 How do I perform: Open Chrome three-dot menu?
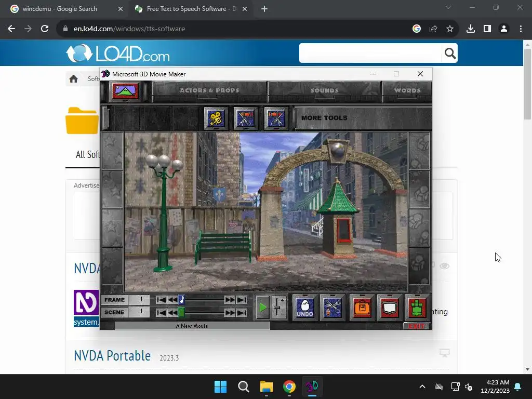tap(521, 29)
